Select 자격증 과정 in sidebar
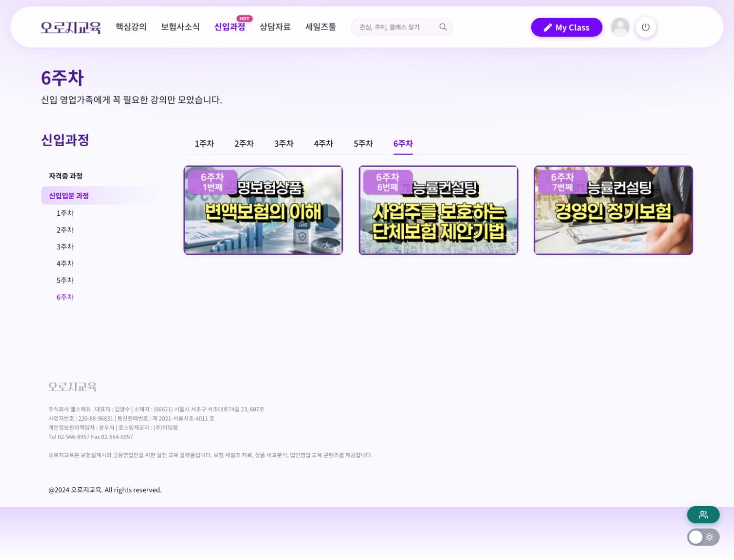Screen dimensions: 734x560 (66, 176)
